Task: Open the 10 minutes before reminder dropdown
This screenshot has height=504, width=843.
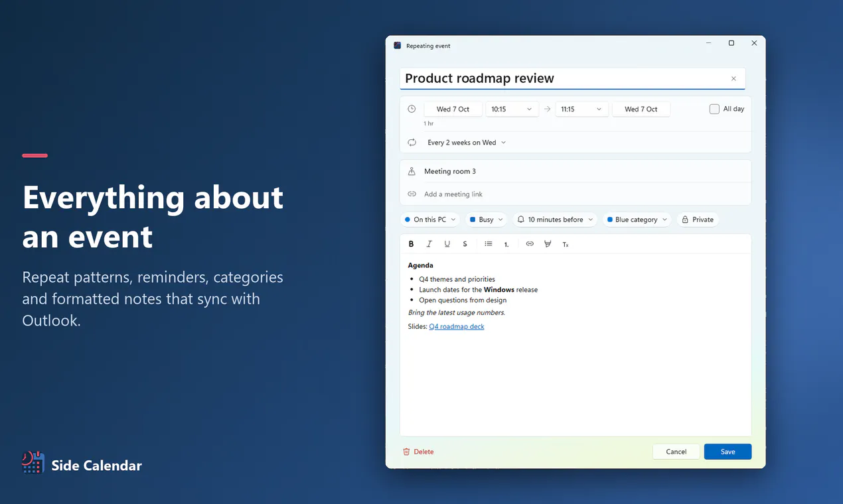Action: click(x=555, y=220)
